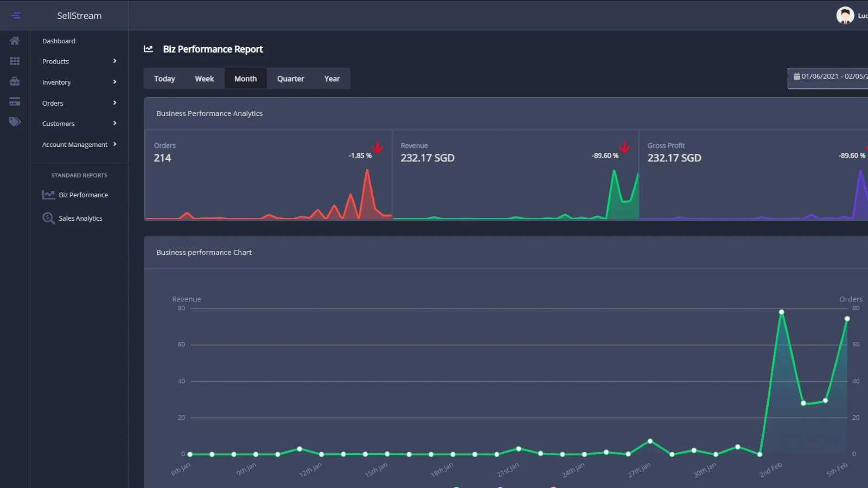Click the Sales Analytics magnifier icon
Screen dimensions: 868x488
click(x=49, y=218)
